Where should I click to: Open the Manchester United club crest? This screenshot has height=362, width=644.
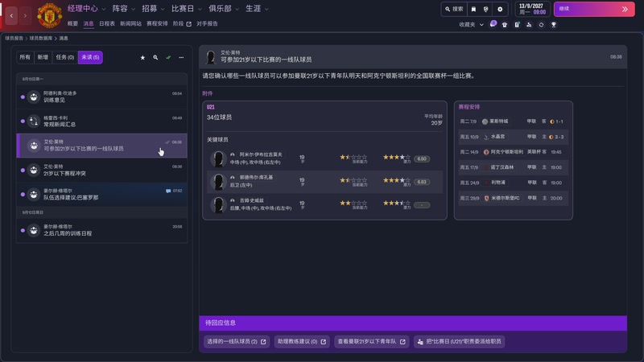[x=49, y=15]
